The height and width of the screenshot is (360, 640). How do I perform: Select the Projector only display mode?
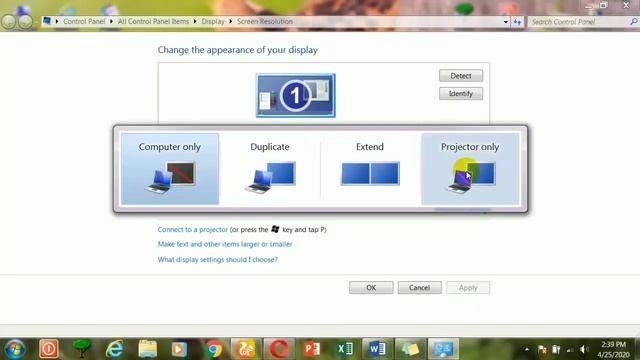(470, 169)
